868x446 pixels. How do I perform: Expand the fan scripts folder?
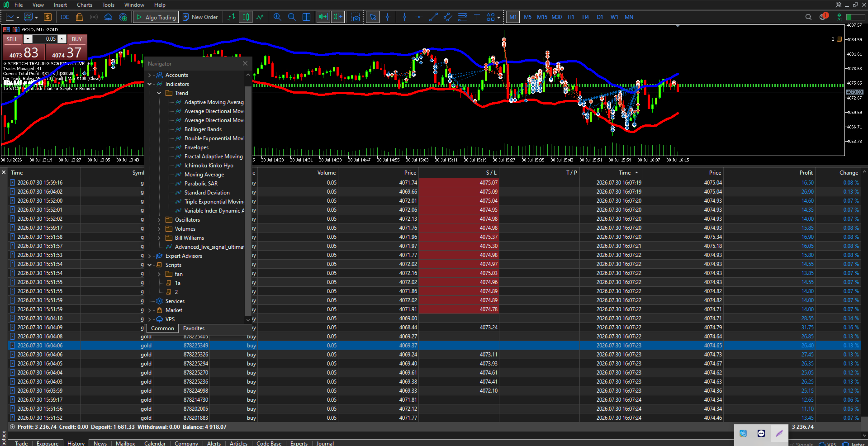(x=159, y=274)
